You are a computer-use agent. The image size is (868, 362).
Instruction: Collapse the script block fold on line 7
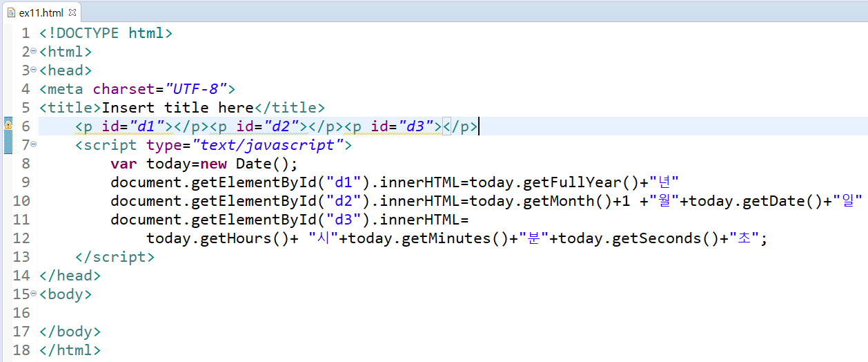tap(33, 144)
